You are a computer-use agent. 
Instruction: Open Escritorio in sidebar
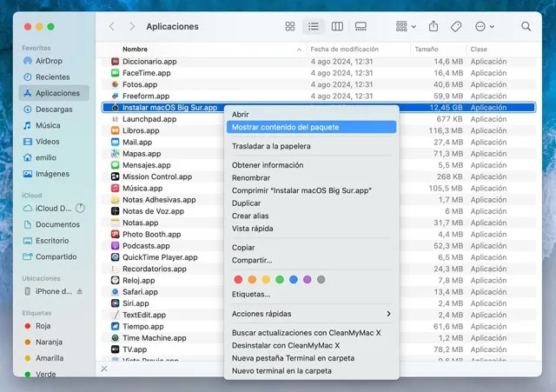(54, 241)
